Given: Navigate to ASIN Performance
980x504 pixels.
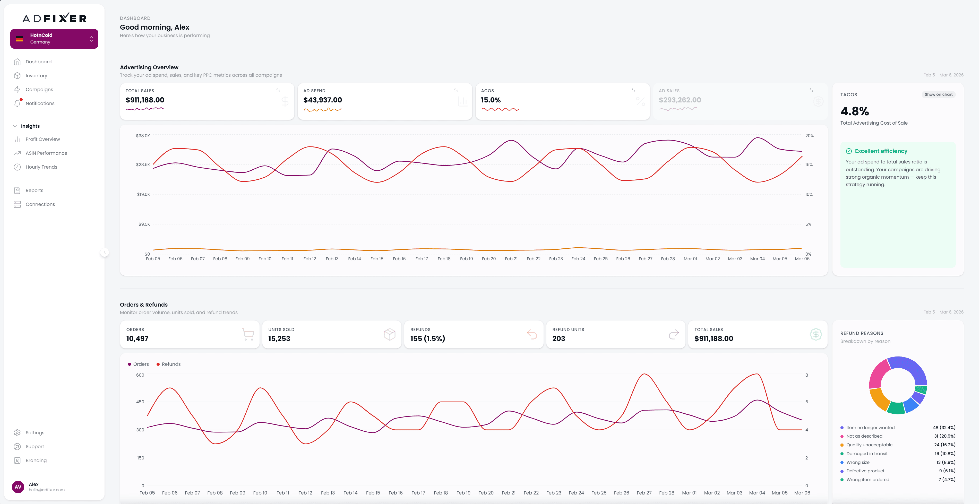Looking at the screenshot, I should (x=46, y=153).
